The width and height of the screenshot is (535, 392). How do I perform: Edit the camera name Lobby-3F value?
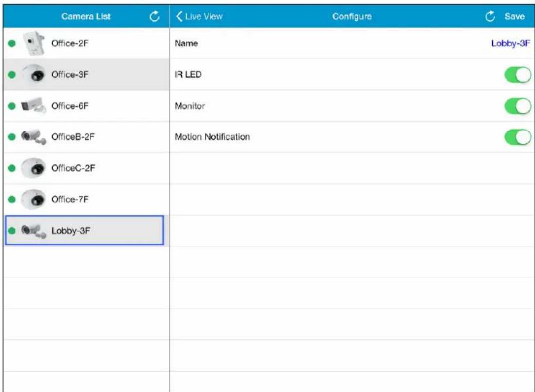click(510, 43)
